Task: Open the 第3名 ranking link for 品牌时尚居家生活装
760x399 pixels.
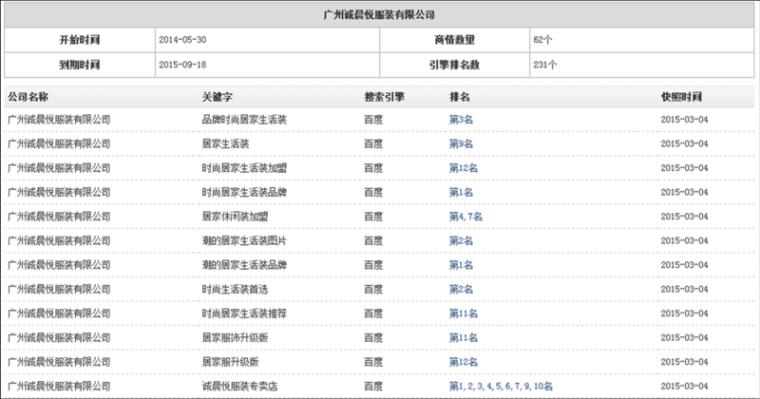Action: pyautogui.click(x=461, y=119)
